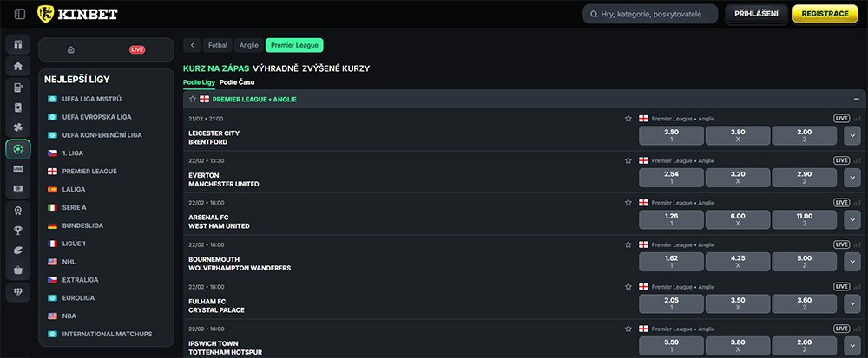Click the Přihlášení login button
Screen dimensions: 868x358
coord(756,14)
